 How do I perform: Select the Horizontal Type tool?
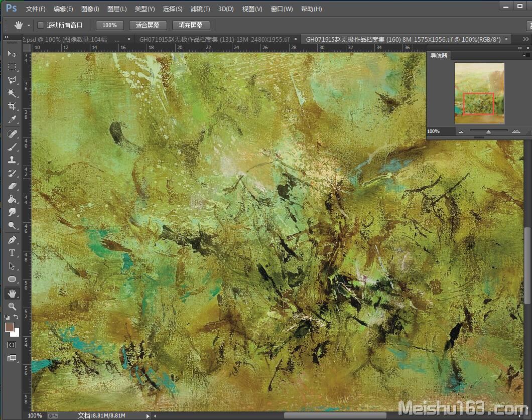[x=12, y=253]
